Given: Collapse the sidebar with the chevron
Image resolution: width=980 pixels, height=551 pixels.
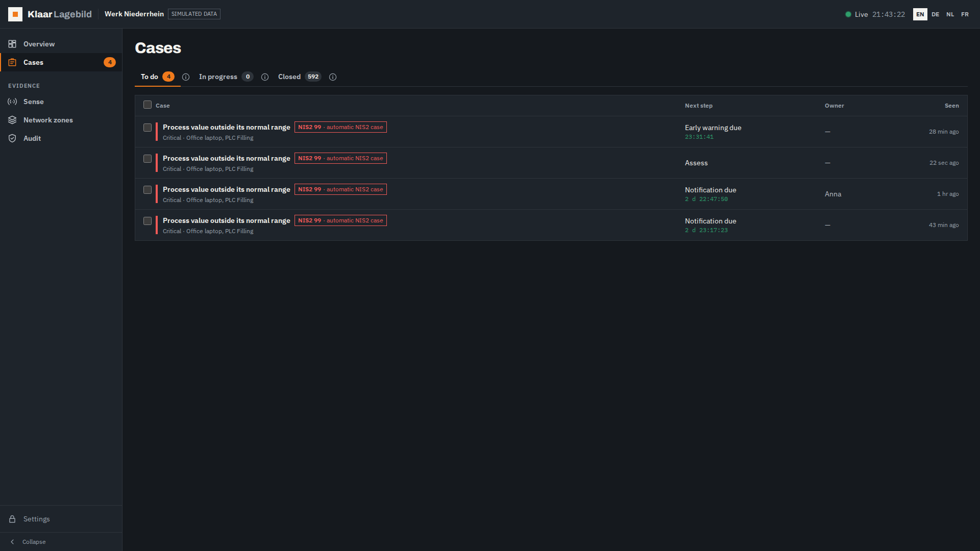Looking at the screenshot, I should coord(12,542).
